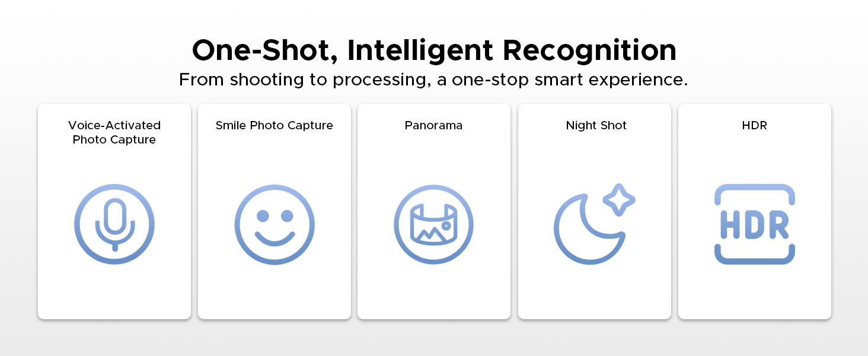Click the "HDR" card title text

[x=755, y=125]
